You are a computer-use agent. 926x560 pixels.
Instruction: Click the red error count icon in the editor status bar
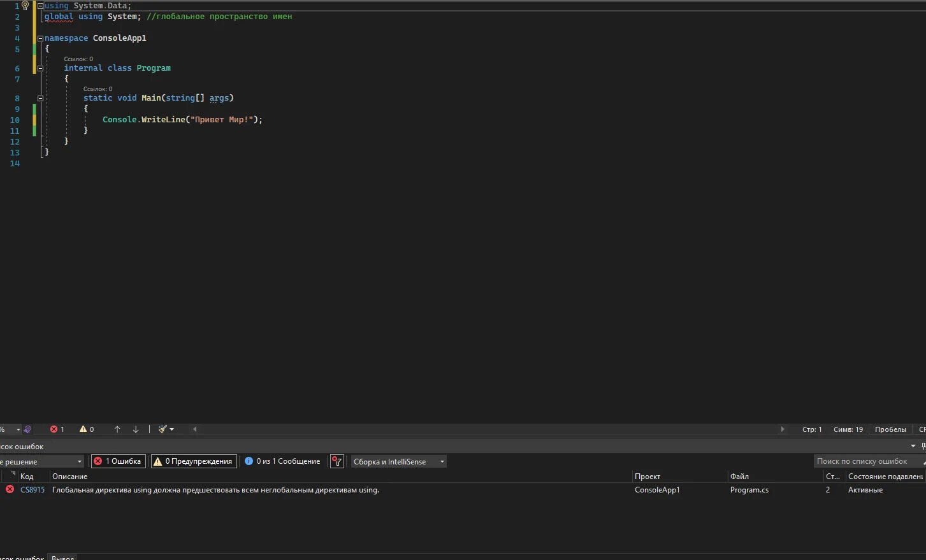(54, 429)
